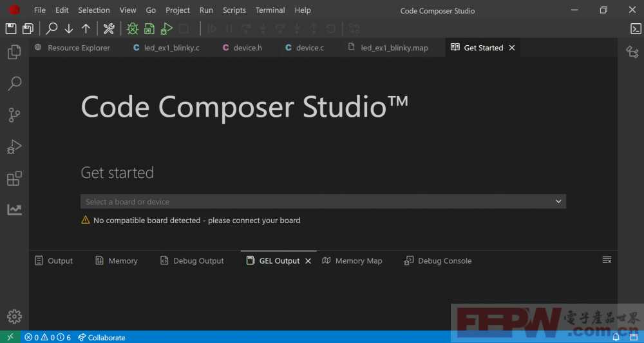The image size is (644, 343).
Task: Click the Code Composer Studio red logo
Action: pyautogui.click(x=14, y=10)
